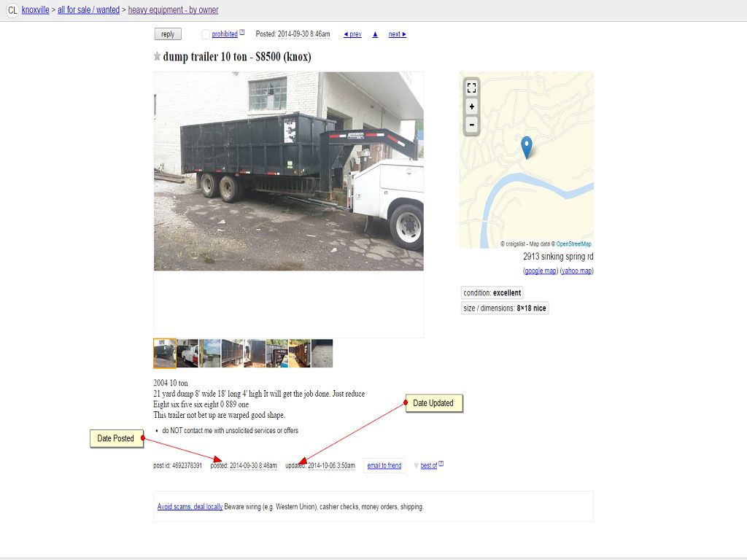Click the reply button

(x=168, y=34)
